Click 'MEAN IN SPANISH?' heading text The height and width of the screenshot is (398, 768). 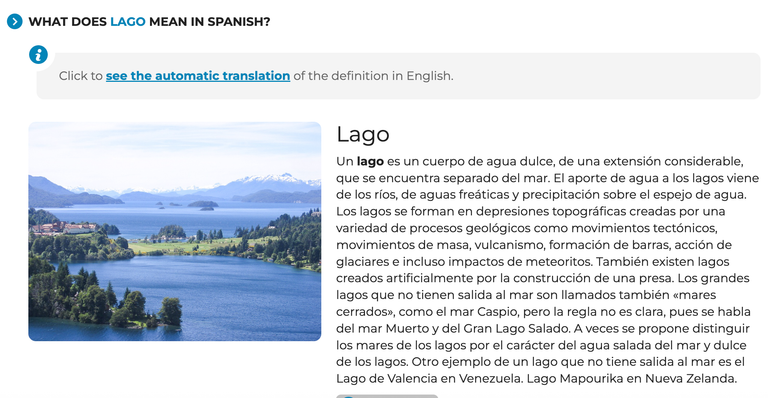[210, 22]
